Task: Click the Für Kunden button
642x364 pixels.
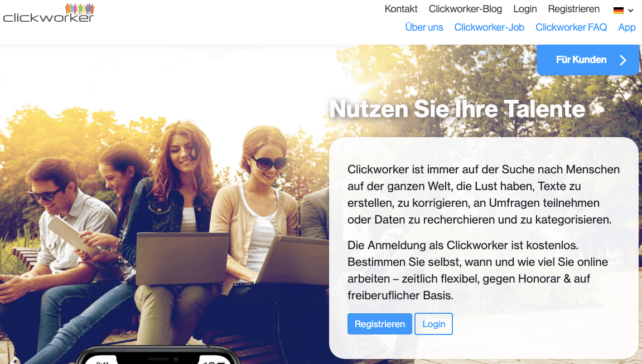Action: point(587,60)
